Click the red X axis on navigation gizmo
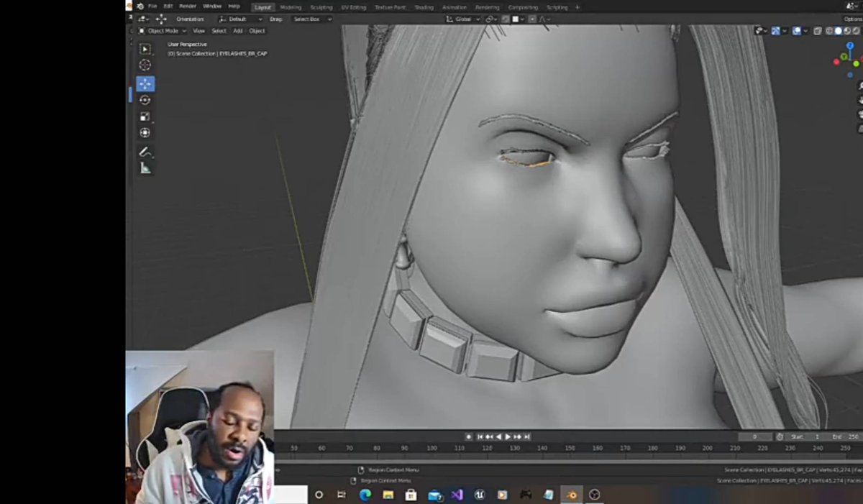This screenshot has width=863, height=504. tap(836, 63)
